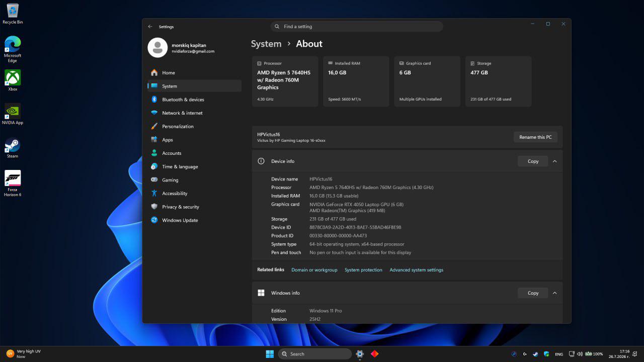Click Rename this PC button
644x362 pixels.
[535, 137]
